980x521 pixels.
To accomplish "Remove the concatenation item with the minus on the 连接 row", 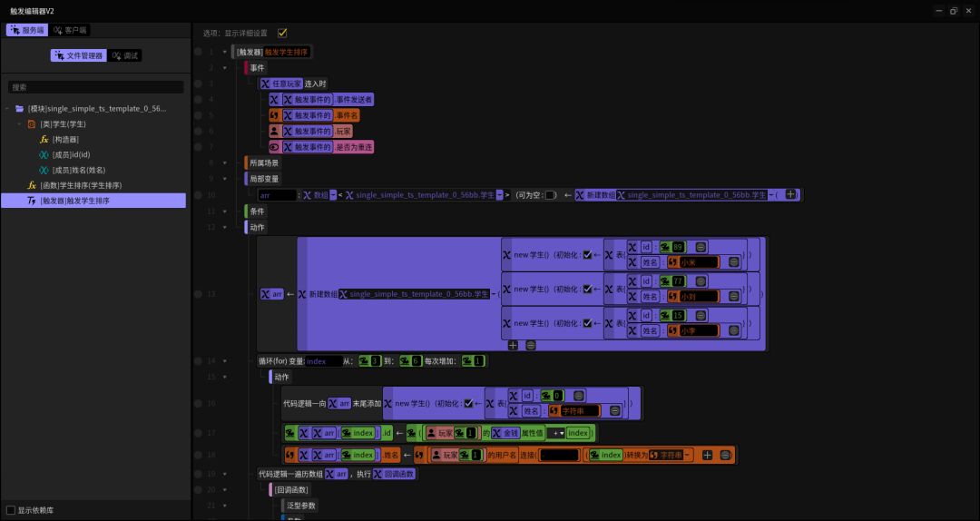I will (725, 456).
